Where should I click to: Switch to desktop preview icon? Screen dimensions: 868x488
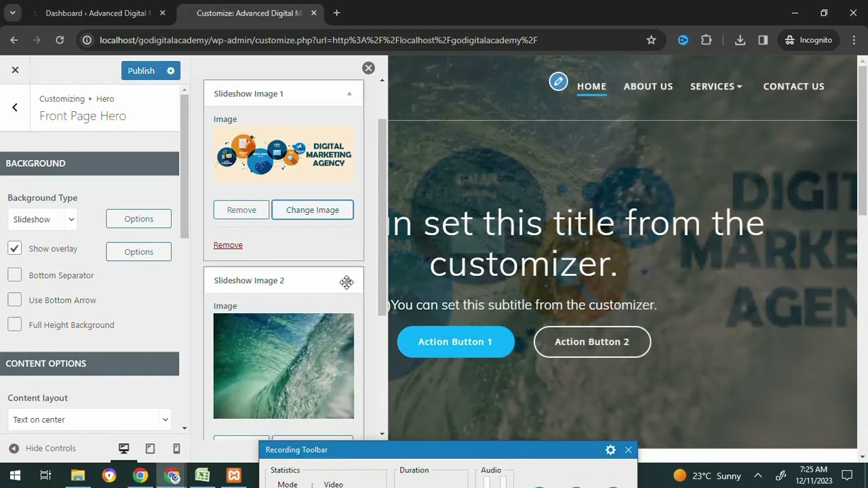[124, 449]
